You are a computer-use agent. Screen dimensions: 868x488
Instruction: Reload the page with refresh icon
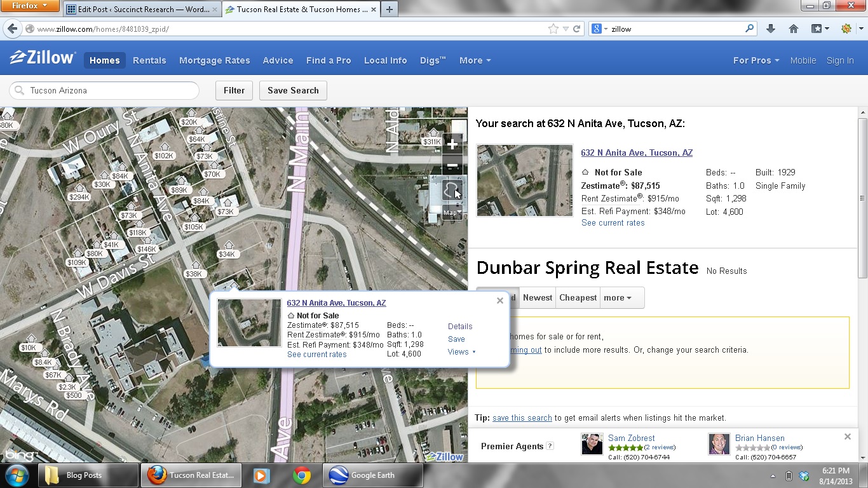(x=577, y=29)
